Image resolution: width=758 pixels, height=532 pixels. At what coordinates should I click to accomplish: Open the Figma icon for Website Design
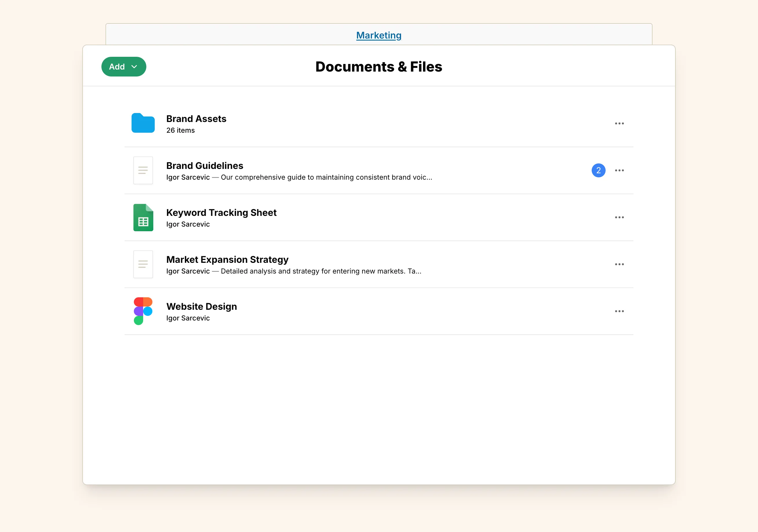click(x=142, y=311)
